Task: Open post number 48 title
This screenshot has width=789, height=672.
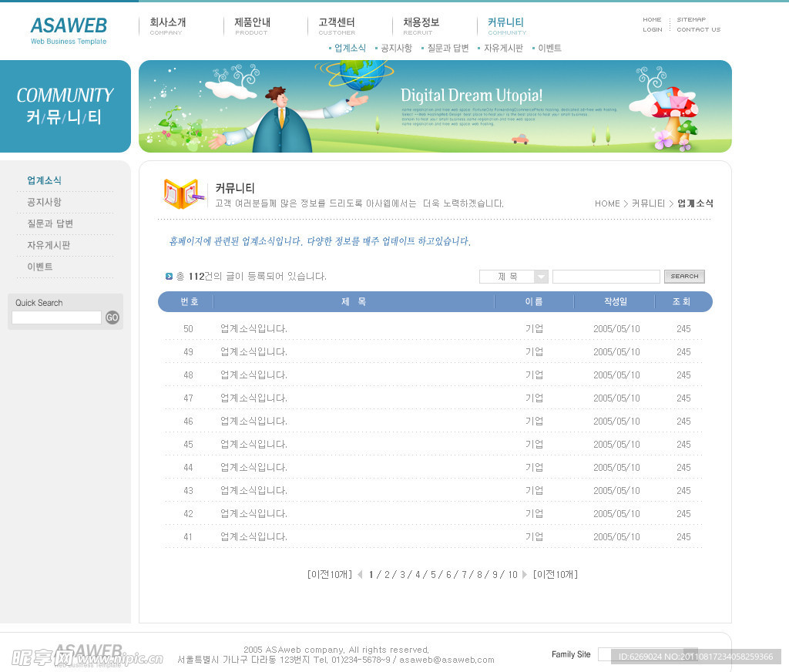Action: [253, 375]
